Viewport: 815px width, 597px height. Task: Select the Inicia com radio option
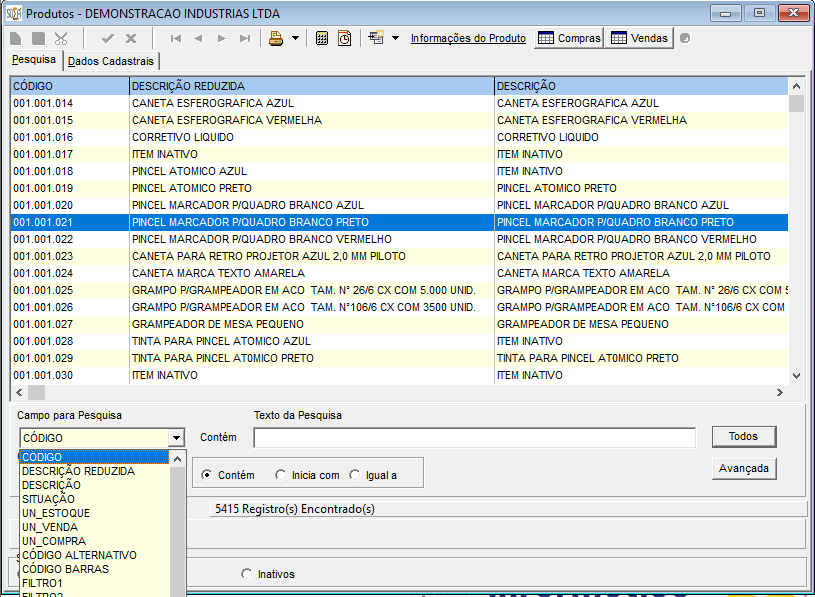pyautogui.click(x=281, y=475)
